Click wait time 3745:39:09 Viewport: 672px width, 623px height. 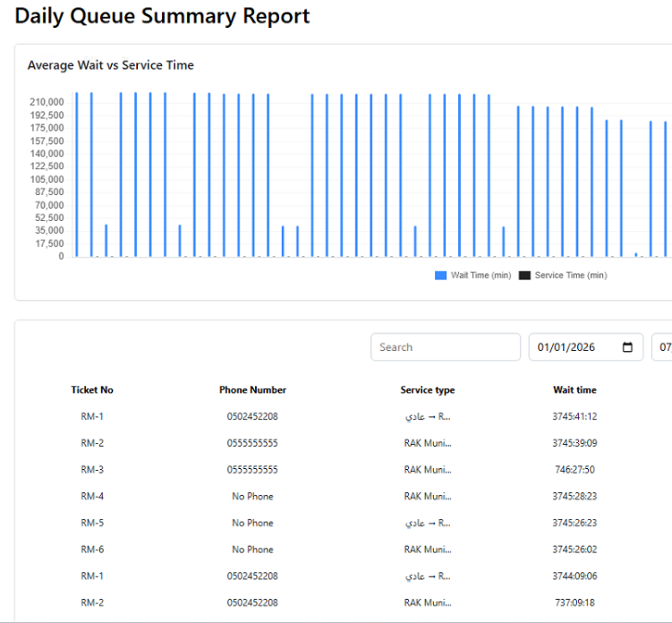click(574, 443)
